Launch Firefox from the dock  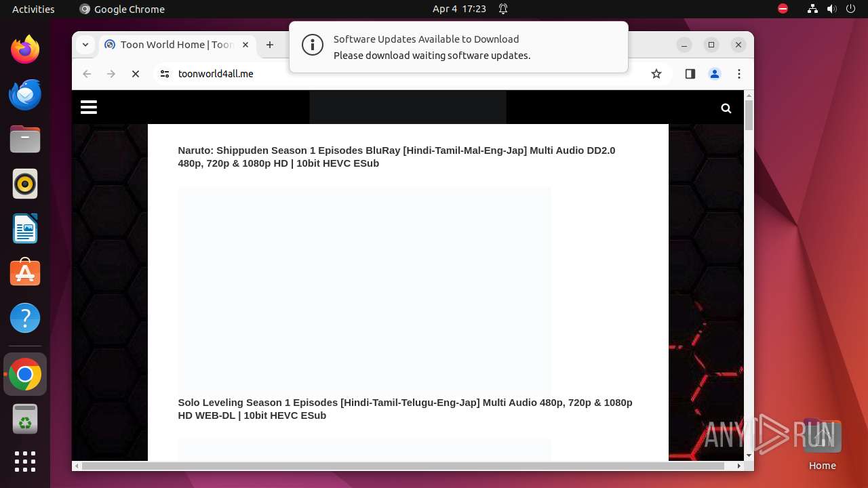click(25, 49)
